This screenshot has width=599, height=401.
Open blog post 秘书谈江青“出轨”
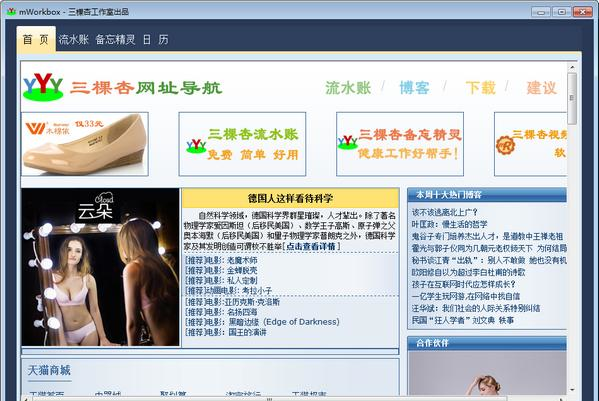tap(489, 260)
